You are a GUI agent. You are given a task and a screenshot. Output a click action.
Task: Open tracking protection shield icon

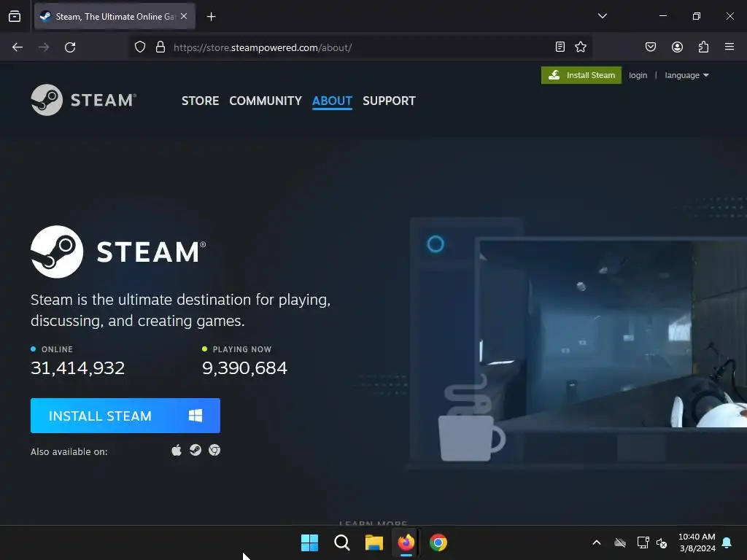tap(139, 47)
